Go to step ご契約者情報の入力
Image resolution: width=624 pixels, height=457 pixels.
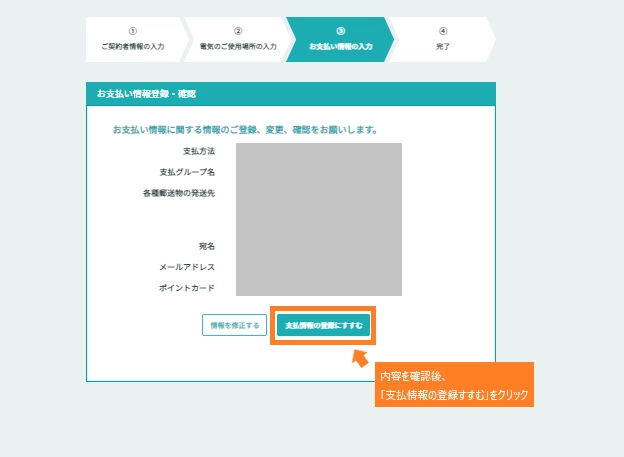click(x=133, y=46)
